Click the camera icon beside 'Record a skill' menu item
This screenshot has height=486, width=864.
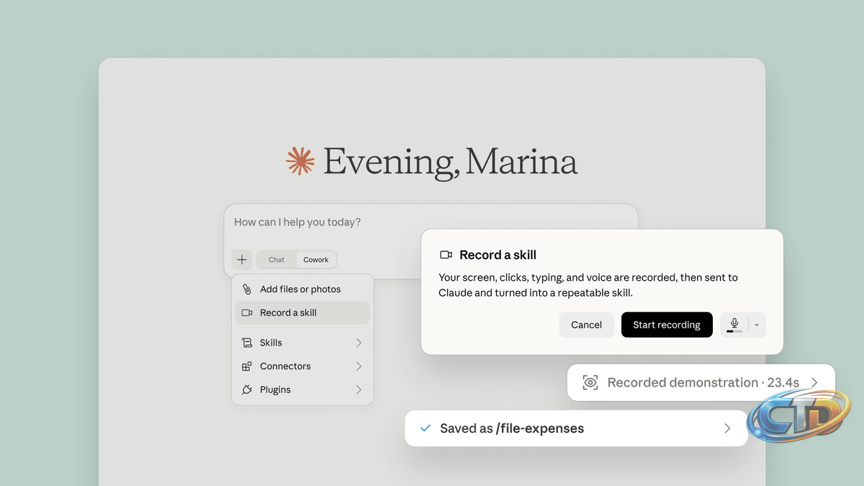247,312
